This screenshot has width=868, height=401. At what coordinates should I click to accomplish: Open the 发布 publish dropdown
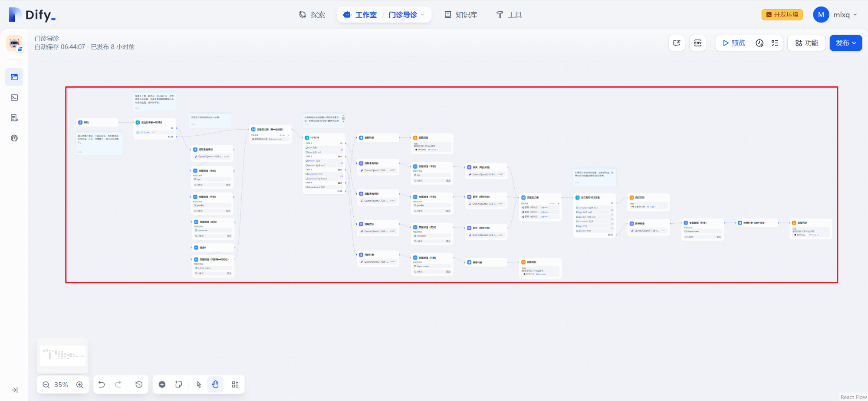pyautogui.click(x=845, y=43)
